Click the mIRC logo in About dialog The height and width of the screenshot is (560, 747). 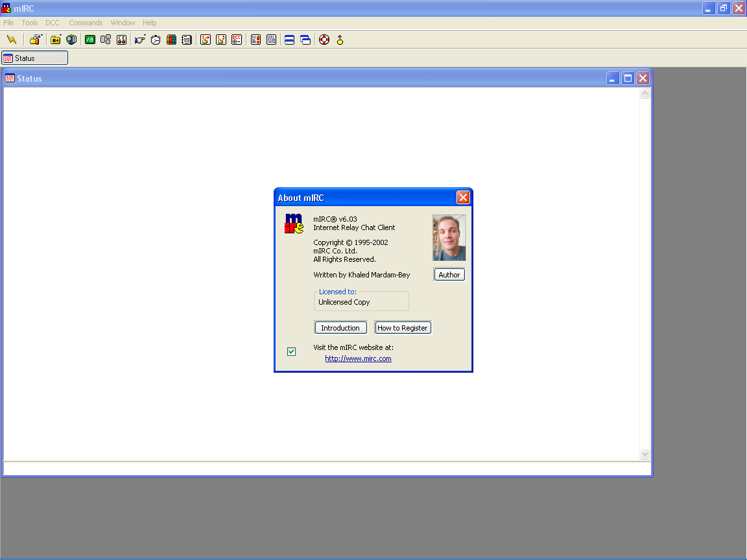tap(294, 224)
